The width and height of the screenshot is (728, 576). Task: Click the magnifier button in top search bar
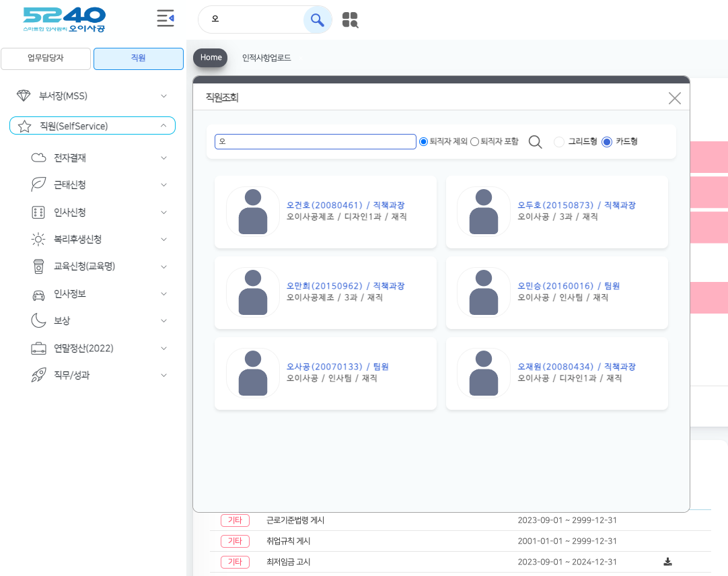click(x=318, y=20)
